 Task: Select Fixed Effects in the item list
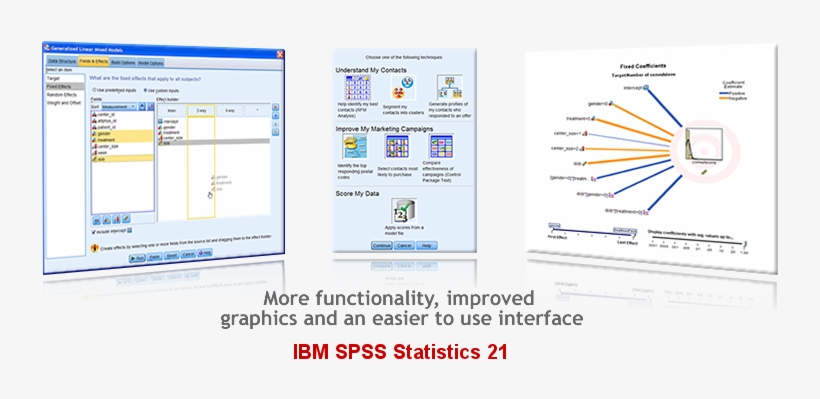pos(65,86)
